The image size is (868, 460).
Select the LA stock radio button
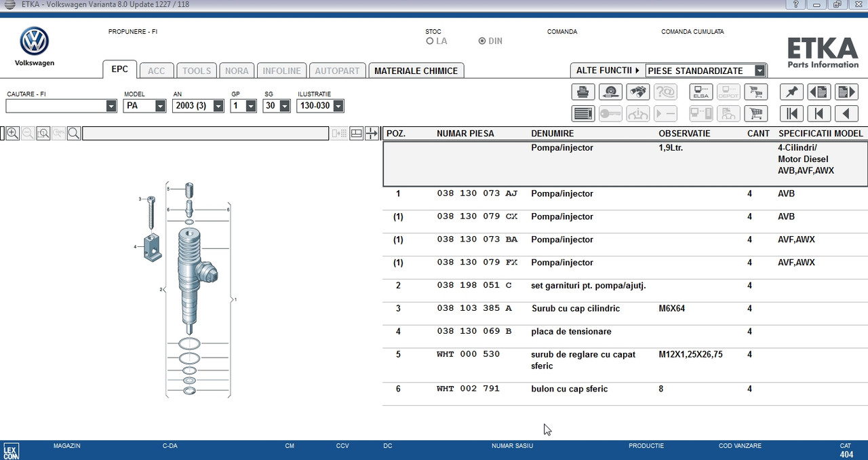click(x=430, y=41)
